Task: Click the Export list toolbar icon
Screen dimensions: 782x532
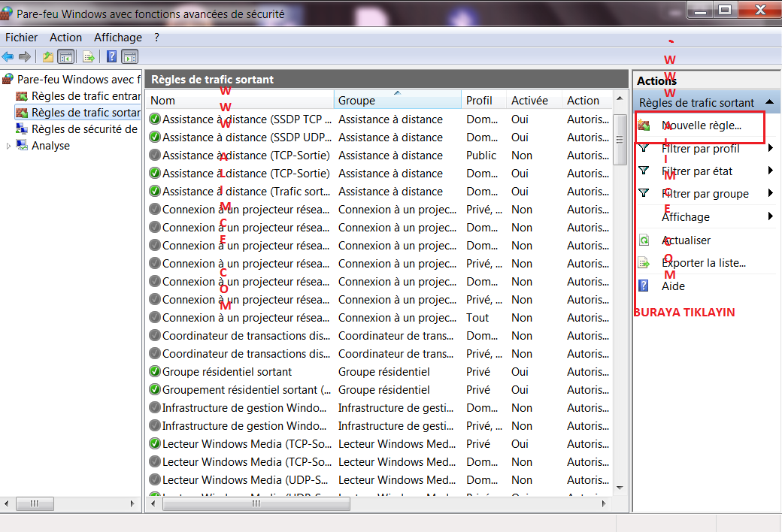Action: (89, 57)
